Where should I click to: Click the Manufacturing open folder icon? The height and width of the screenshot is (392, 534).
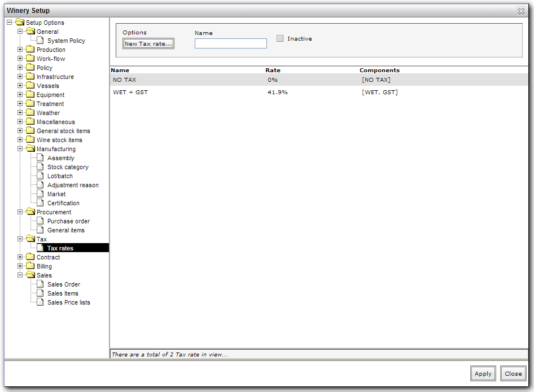[x=30, y=149]
